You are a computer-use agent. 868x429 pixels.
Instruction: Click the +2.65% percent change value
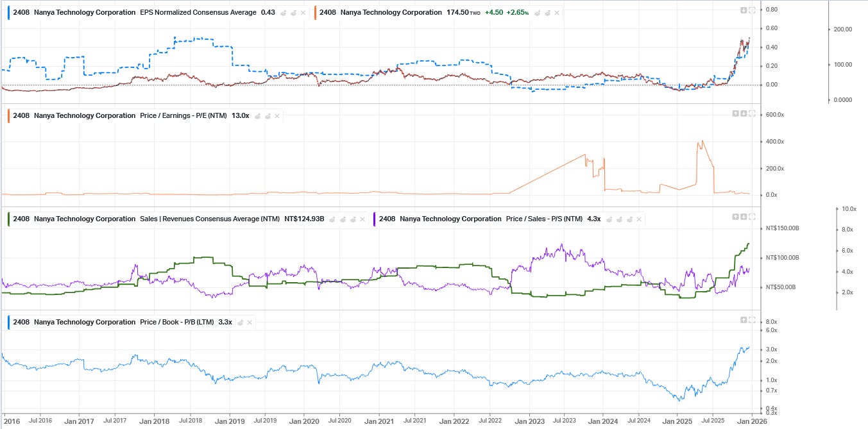coord(518,12)
